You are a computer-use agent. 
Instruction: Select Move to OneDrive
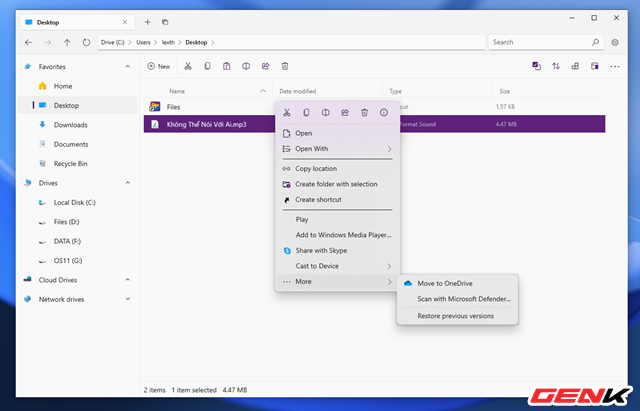458,283
